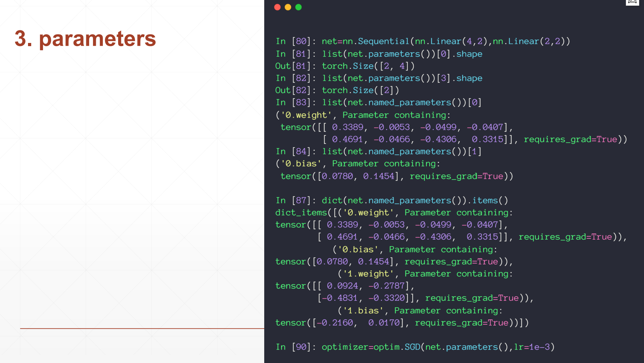Click the 'In [87]' prompt label
644x363 pixels.
(296, 200)
